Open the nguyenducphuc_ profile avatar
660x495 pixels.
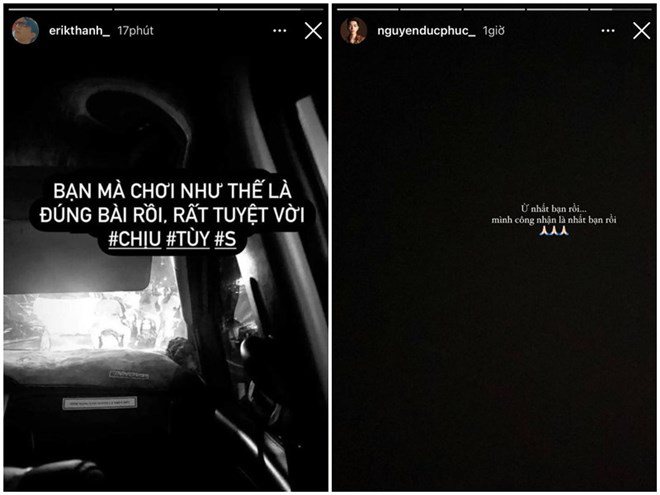(x=354, y=30)
